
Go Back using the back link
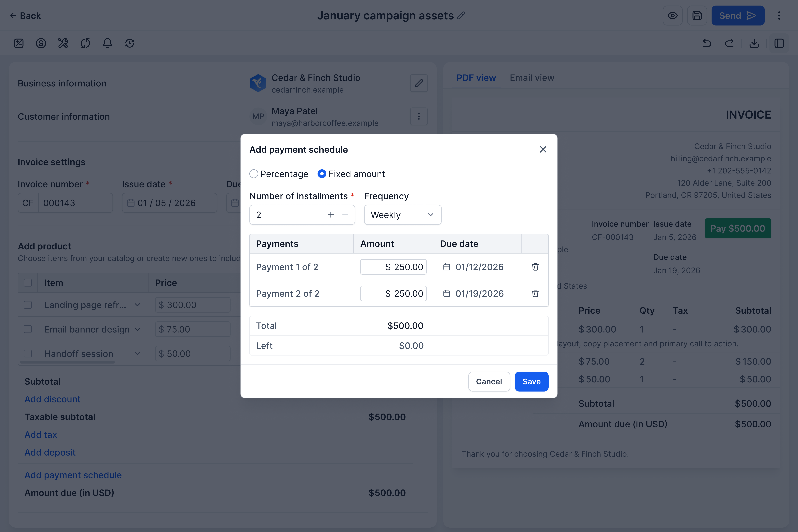click(x=25, y=16)
